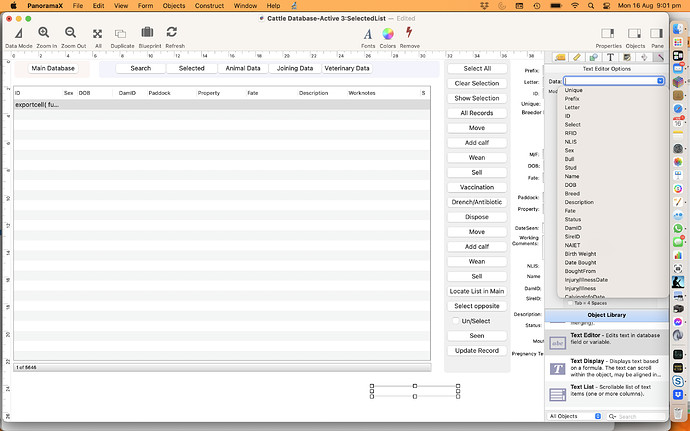Click the All selection toolbar icon
Image resolution: width=690 pixels, height=431 pixels.
pyautogui.click(x=97, y=34)
